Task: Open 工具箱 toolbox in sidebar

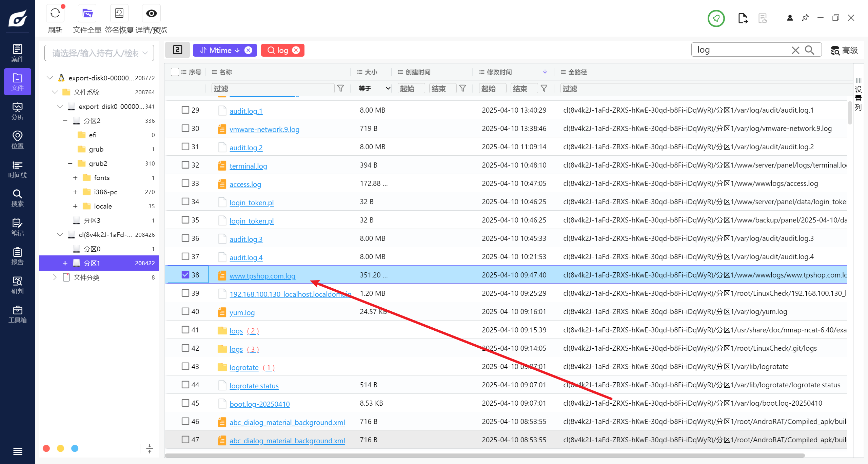Action: click(x=17, y=314)
